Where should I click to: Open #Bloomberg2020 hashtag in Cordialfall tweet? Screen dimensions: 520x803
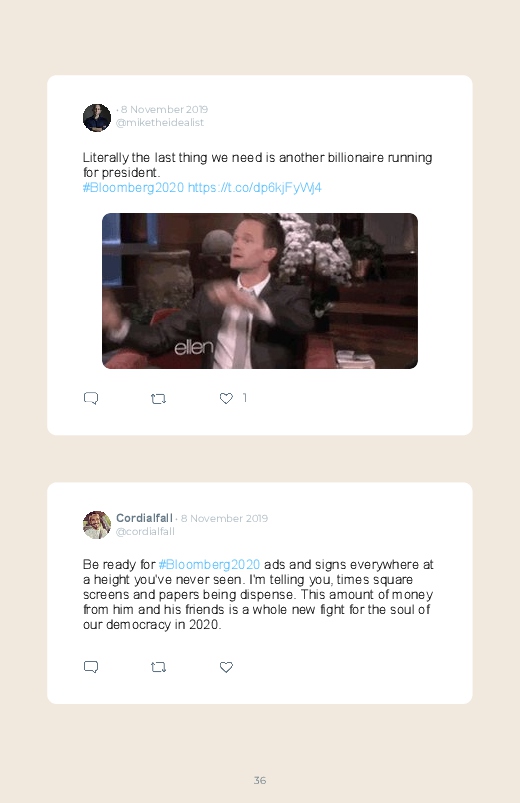(x=209, y=564)
